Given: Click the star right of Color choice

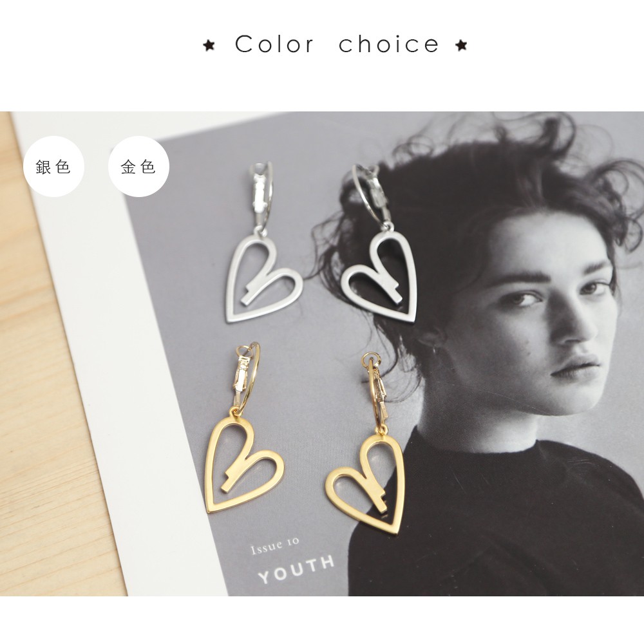Looking at the screenshot, I should (x=461, y=45).
